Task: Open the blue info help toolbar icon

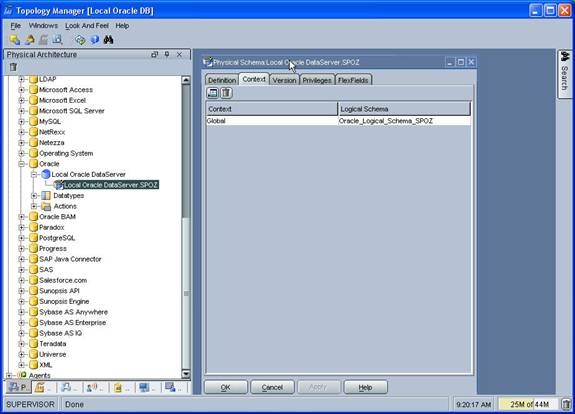Action: tap(95, 40)
